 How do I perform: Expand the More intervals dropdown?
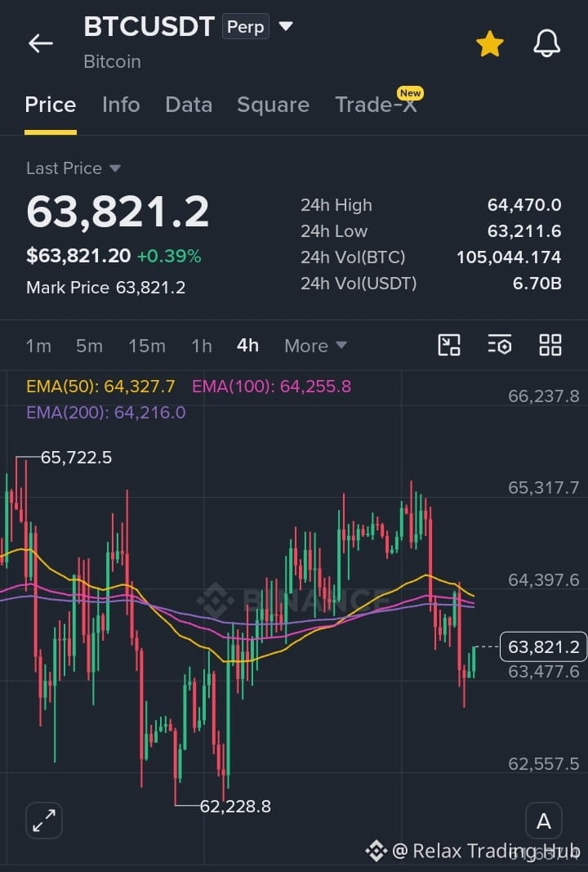(316, 346)
